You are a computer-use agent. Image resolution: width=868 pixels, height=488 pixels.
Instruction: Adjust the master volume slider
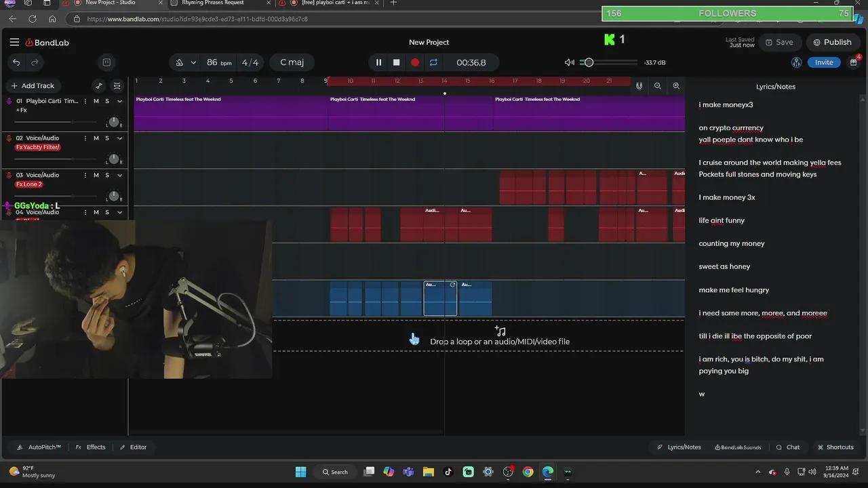(x=589, y=62)
